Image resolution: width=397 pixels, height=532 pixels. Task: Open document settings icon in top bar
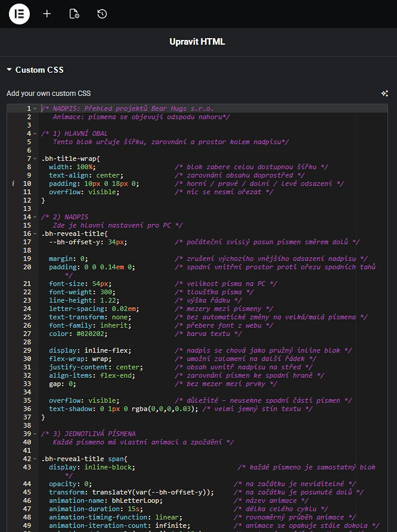(75, 14)
